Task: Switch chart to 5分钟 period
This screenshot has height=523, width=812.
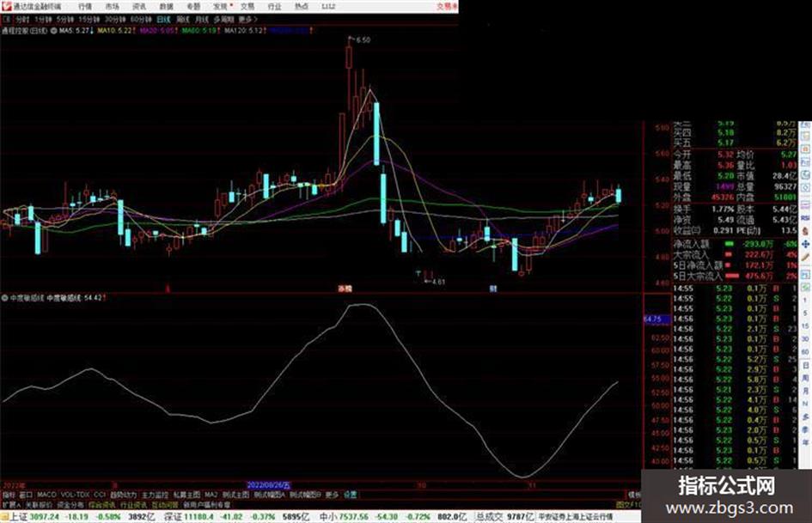Action: [x=65, y=20]
